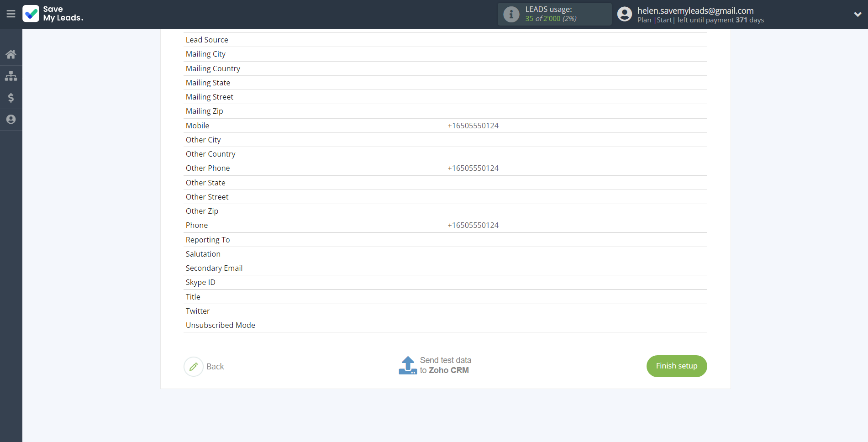The image size is (868, 442).
Task: Open the hamburger menu
Action: tap(11, 14)
